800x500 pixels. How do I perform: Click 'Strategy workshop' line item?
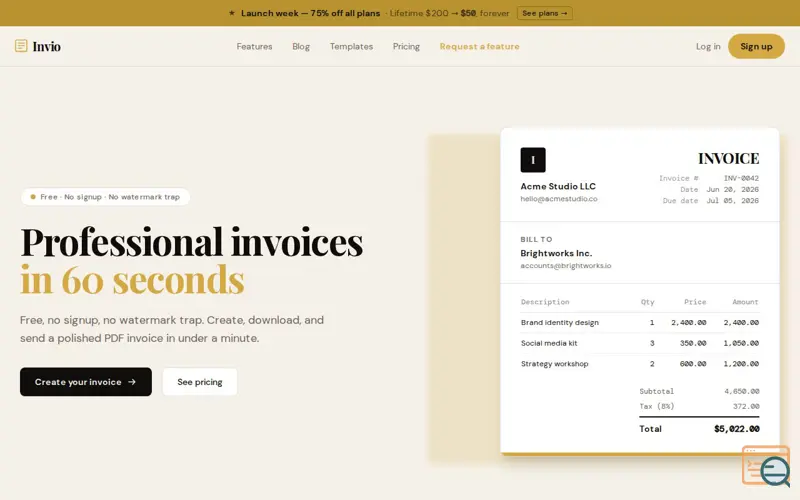[x=555, y=364]
